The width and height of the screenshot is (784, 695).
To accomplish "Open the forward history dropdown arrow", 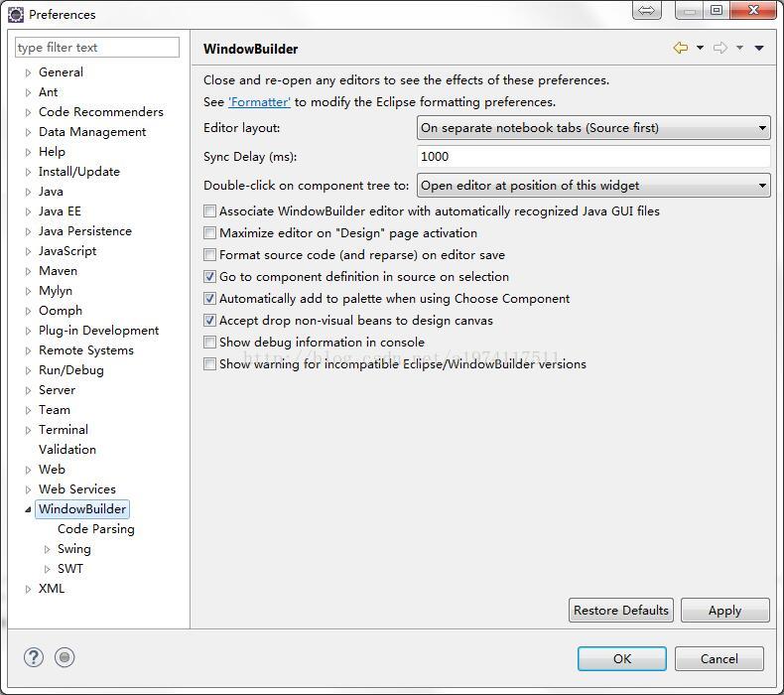I will tap(739, 48).
